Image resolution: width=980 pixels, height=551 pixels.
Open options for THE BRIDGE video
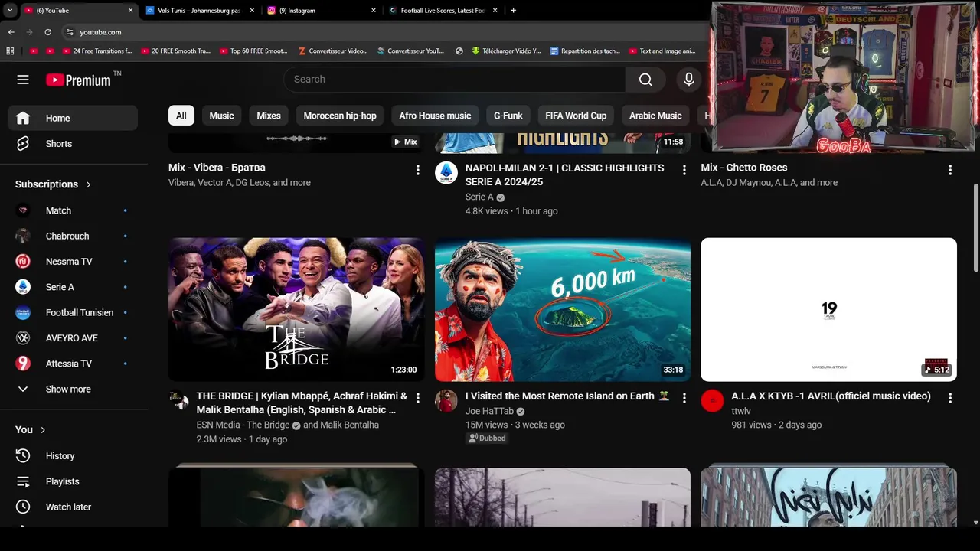pos(417,398)
